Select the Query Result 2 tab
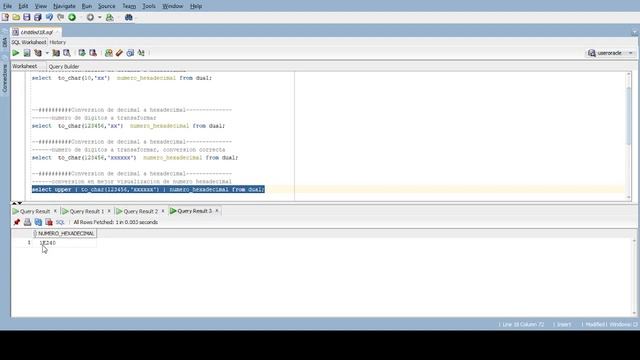This screenshot has height=360, width=640. tap(140, 211)
